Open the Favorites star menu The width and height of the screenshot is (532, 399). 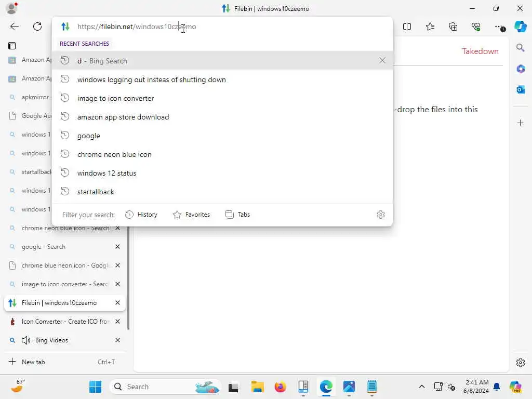coord(430,26)
